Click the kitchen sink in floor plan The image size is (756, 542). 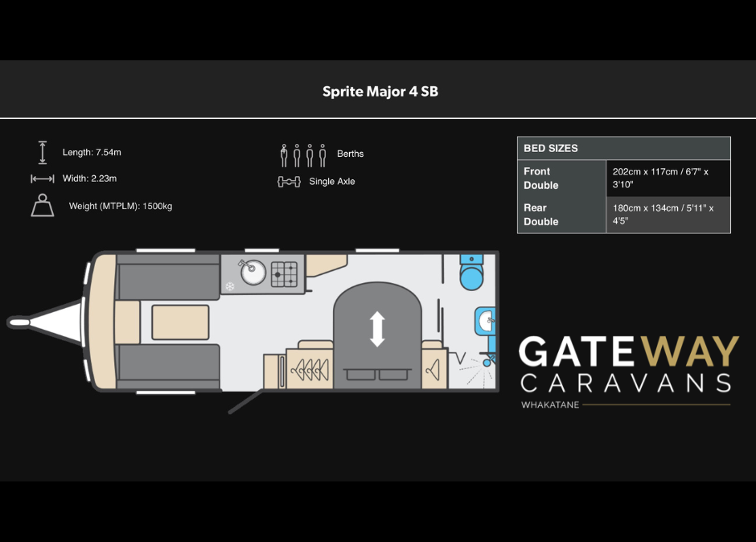click(x=253, y=273)
